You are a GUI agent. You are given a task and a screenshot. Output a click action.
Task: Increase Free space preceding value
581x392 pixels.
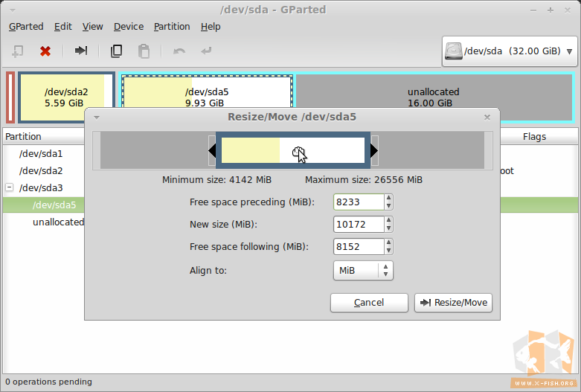(388, 198)
